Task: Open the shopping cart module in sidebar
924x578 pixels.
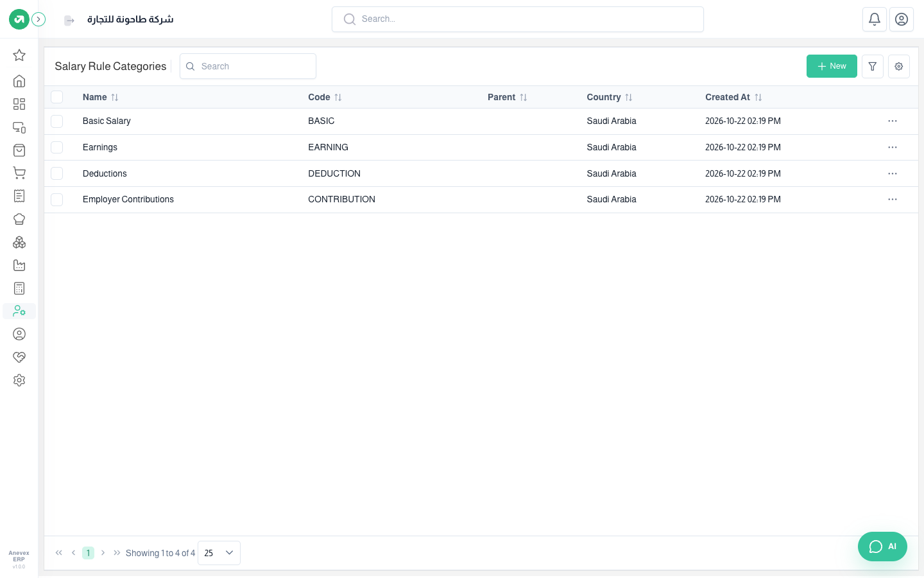Action: (19, 173)
